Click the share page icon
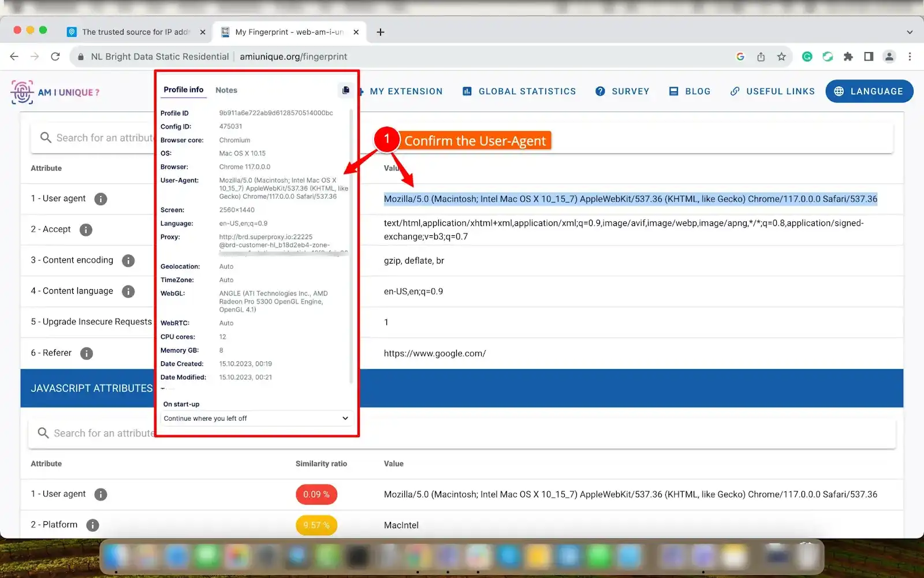 coord(761,57)
